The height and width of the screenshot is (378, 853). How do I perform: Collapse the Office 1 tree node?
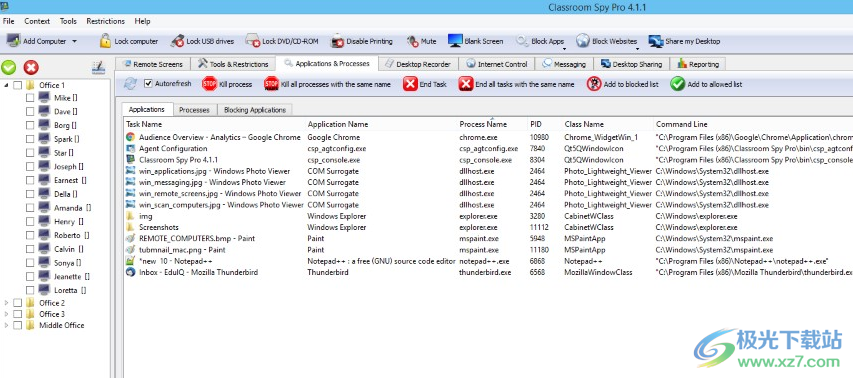(7, 85)
